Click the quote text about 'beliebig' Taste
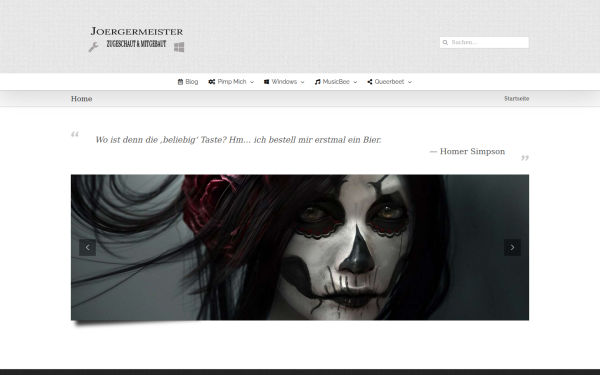Screen dimensions: 600x375 238,140
